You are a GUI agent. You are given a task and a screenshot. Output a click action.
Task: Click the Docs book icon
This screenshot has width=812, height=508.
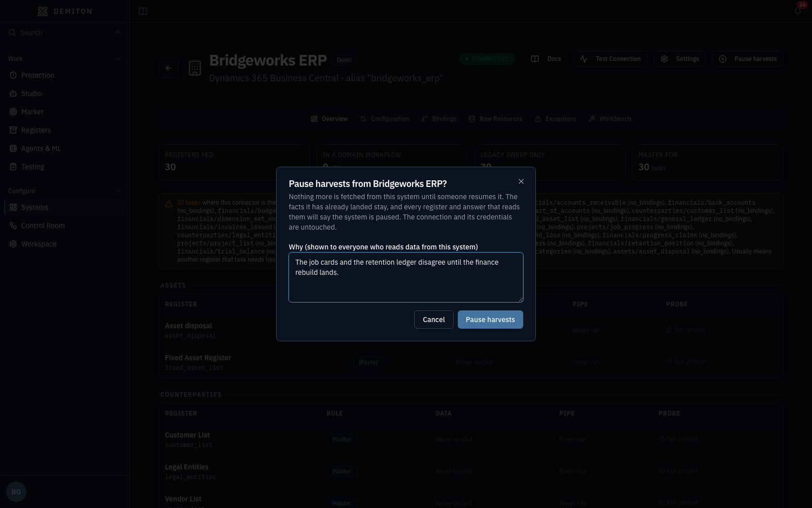pos(535,59)
